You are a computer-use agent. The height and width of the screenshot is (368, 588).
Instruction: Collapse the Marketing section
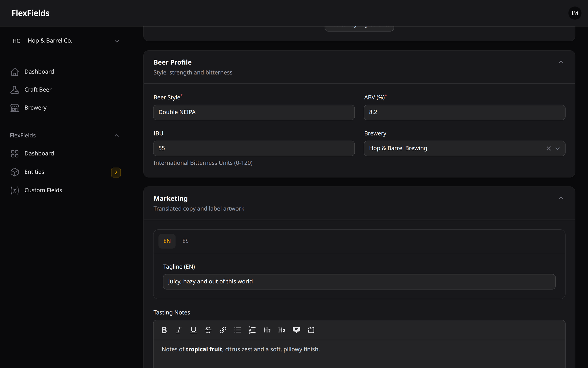561,198
